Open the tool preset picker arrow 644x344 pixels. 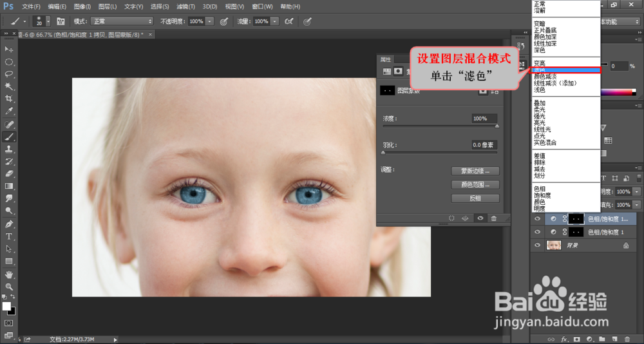24,21
